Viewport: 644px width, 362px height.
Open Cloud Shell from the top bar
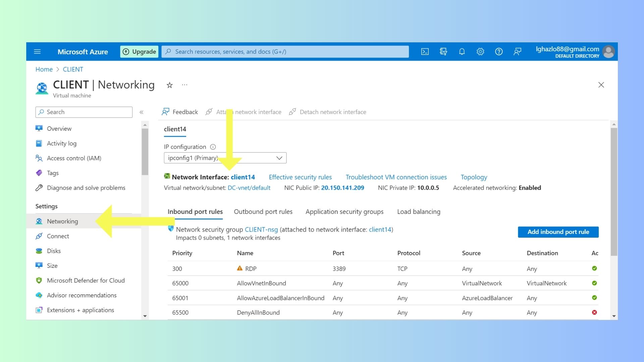point(425,52)
